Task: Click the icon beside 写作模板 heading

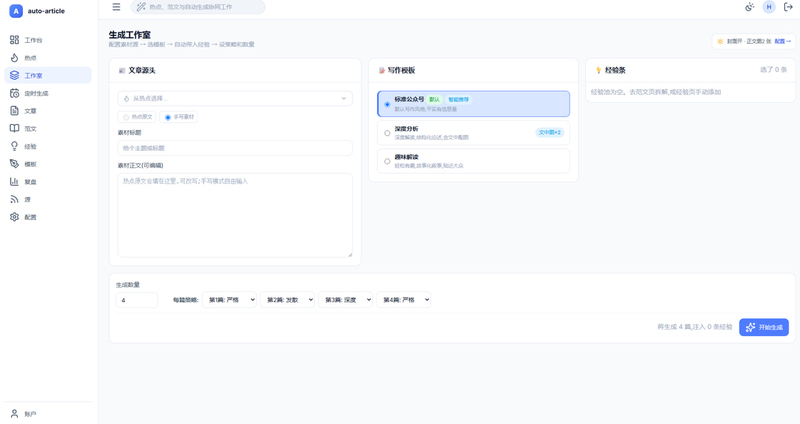Action: click(381, 70)
